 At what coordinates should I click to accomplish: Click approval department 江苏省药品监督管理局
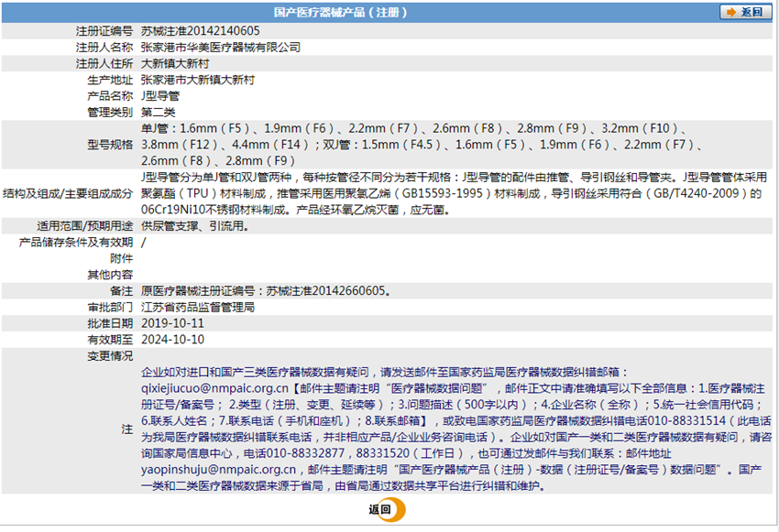pyautogui.click(x=198, y=307)
